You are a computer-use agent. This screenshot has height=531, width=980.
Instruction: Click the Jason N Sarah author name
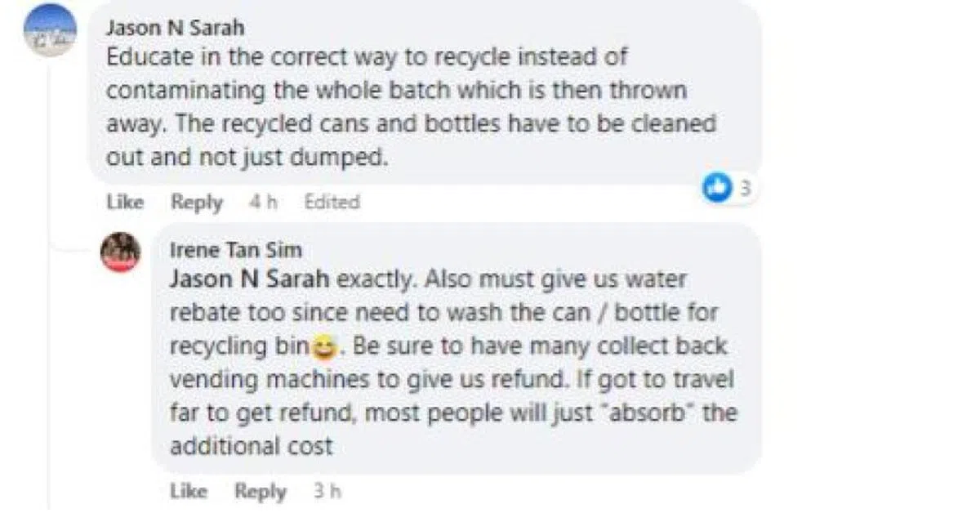coord(175,28)
